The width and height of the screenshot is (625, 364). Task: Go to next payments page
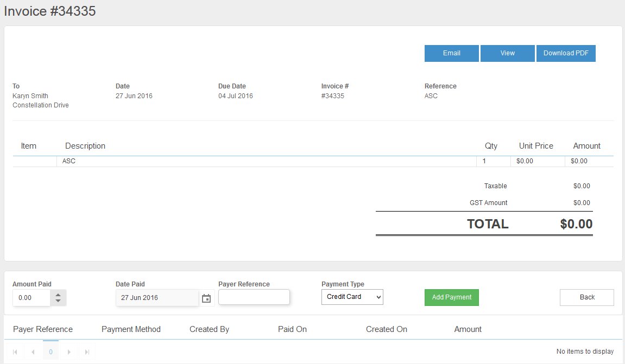pyautogui.click(x=69, y=352)
